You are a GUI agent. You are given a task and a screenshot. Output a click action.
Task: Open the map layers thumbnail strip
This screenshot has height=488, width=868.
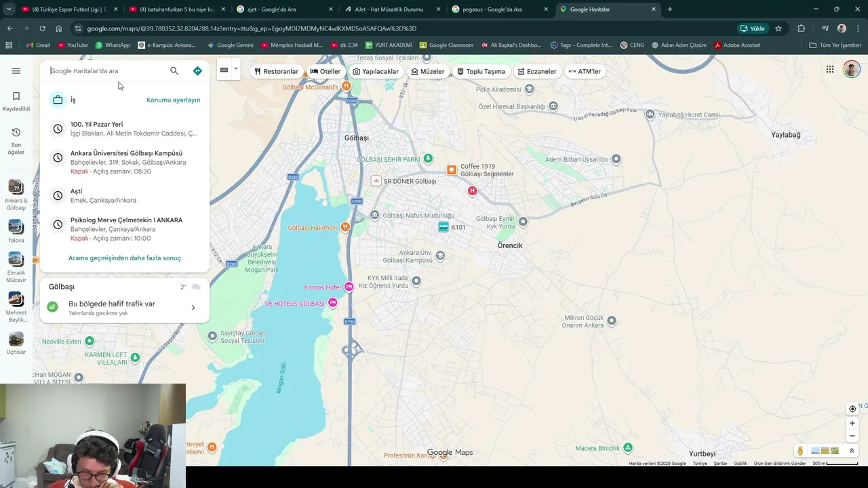825,451
